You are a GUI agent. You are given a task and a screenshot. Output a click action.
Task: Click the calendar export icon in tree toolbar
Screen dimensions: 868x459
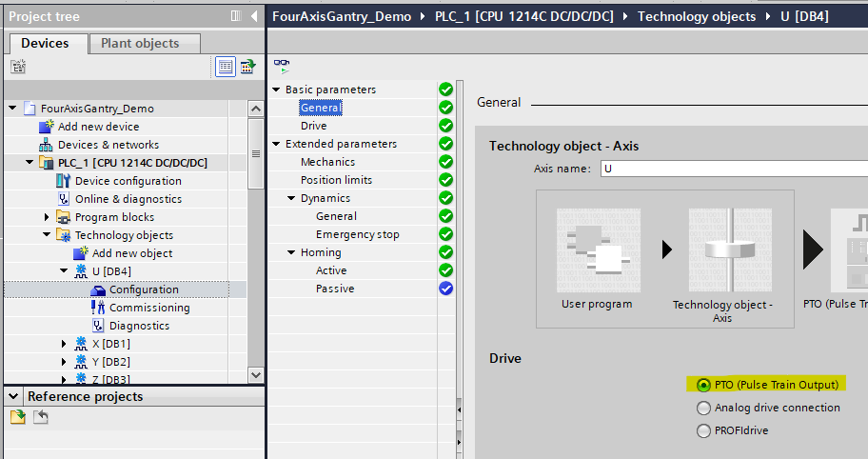(x=247, y=67)
